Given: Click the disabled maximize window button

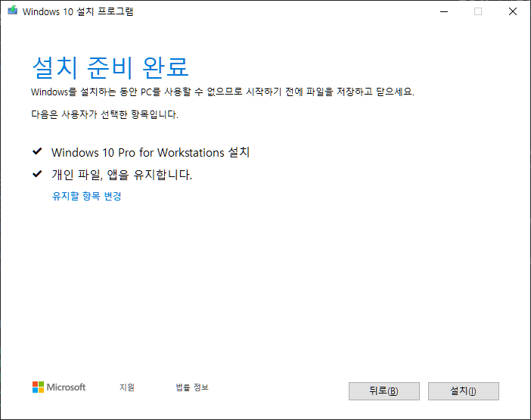Looking at the screenshot, I should (x=478, y=11).
